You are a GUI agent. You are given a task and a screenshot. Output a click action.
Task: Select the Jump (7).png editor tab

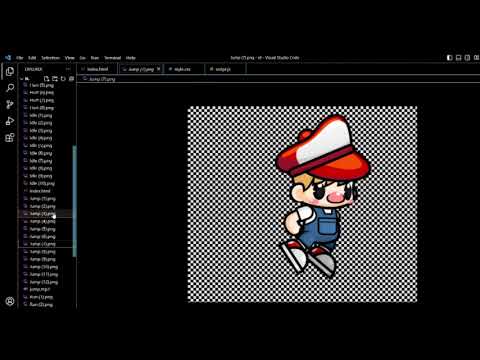click(x=141, y=69)
